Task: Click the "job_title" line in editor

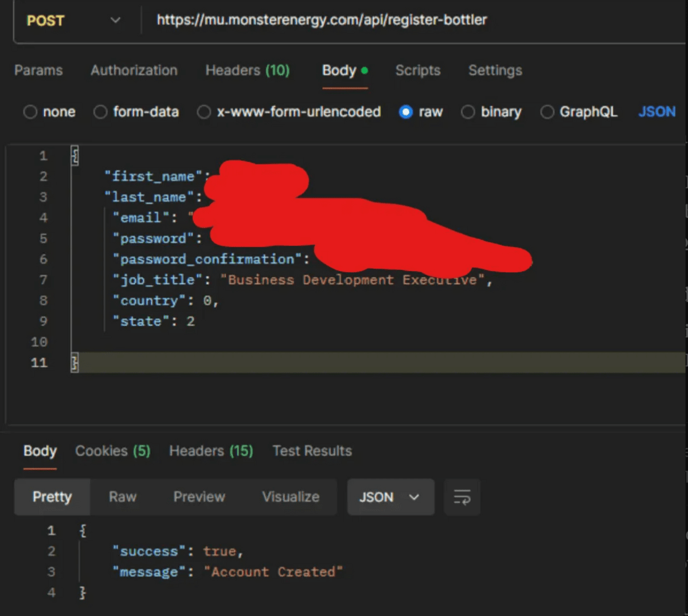Action: [303, 280]
